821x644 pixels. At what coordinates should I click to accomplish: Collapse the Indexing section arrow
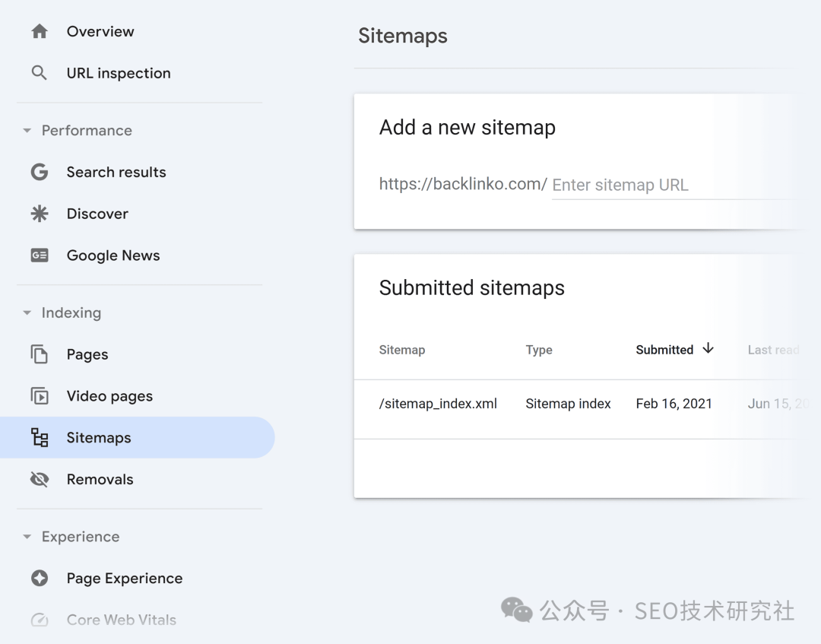(x=27, y=313)
